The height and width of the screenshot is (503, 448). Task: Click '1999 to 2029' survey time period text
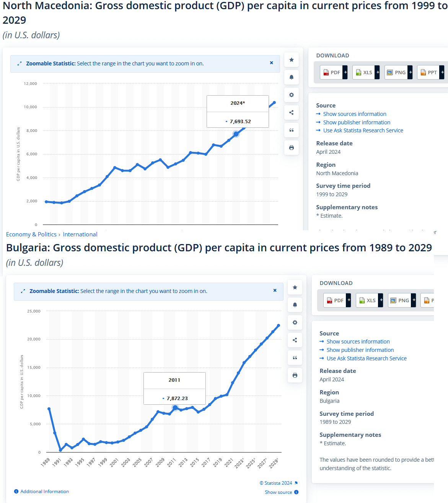click(x=332, y=194)
